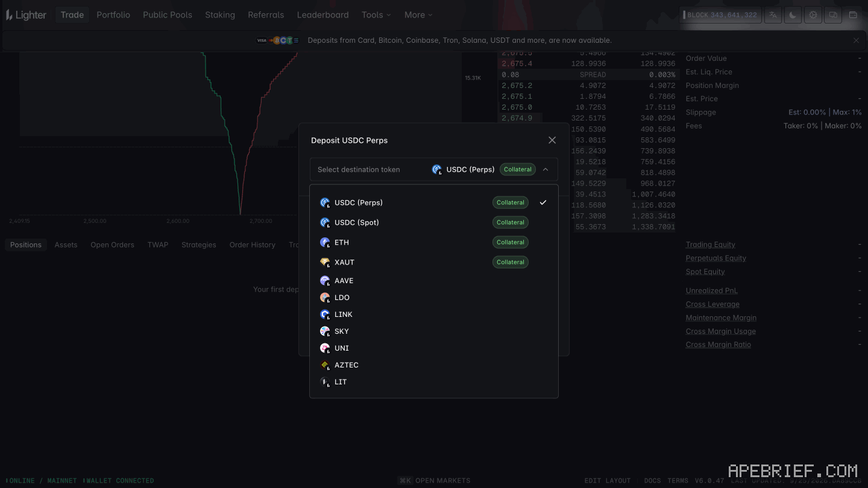
Task: Dismiss the deposits announcement banner
Action: click(x=856, y=40)
